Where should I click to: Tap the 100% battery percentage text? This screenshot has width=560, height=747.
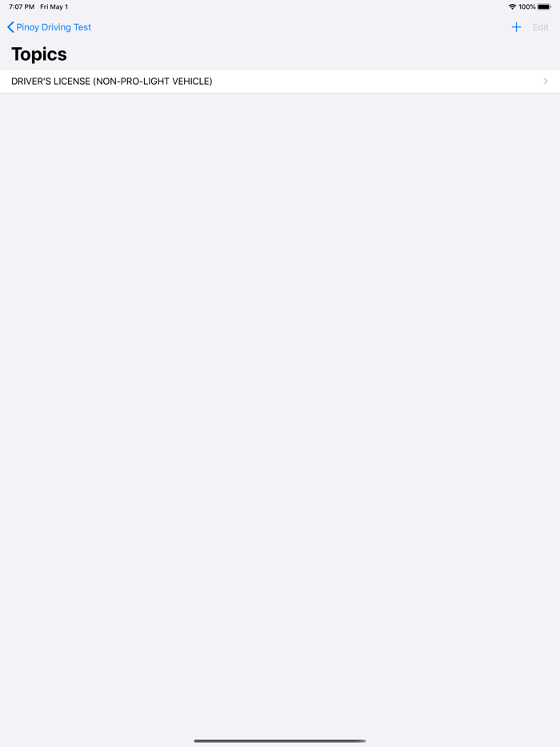point(527,6)
